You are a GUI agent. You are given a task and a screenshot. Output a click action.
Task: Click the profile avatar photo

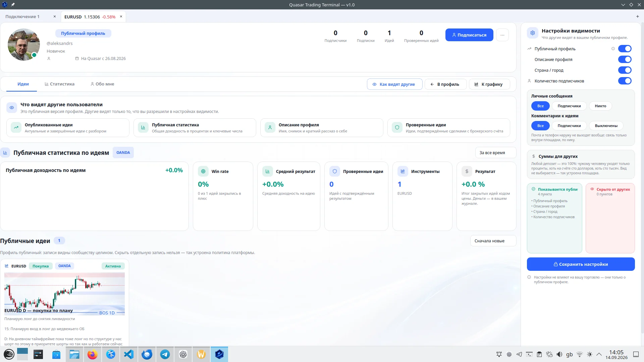pos(24,45)
